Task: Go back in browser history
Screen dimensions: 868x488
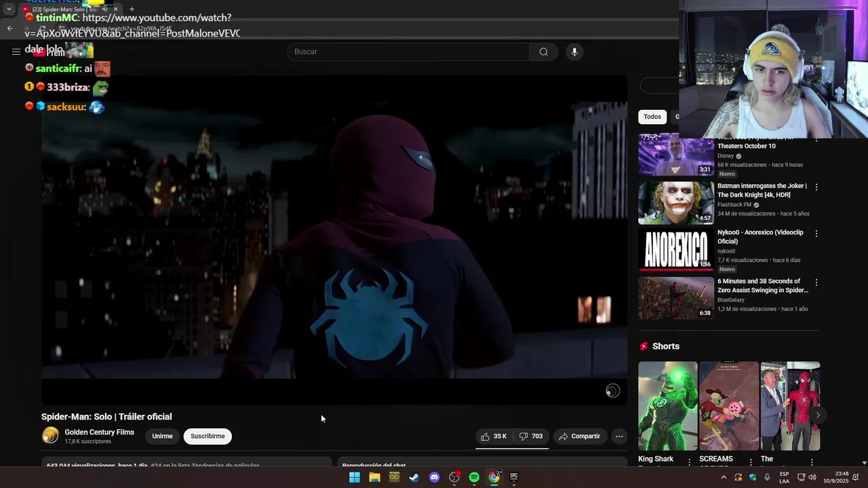Action: [9, 28]
